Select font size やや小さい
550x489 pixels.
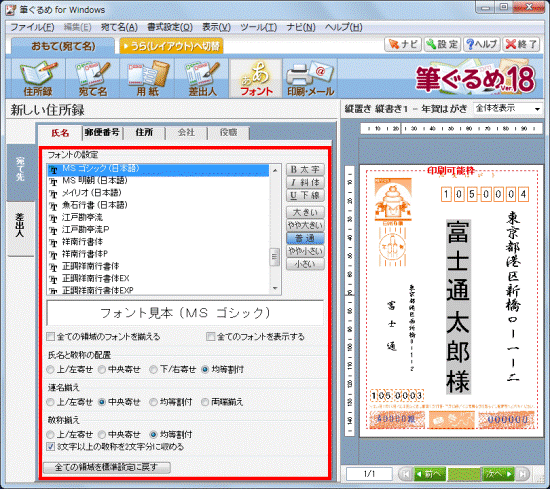pos(305,251)
